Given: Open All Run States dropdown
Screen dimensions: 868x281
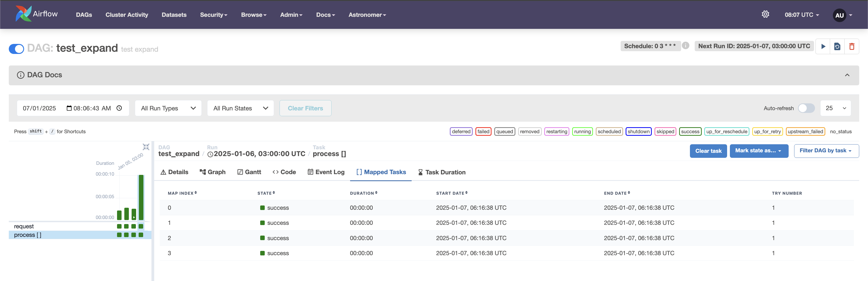Looking at the screenshot, I should [x=240, y=108].
